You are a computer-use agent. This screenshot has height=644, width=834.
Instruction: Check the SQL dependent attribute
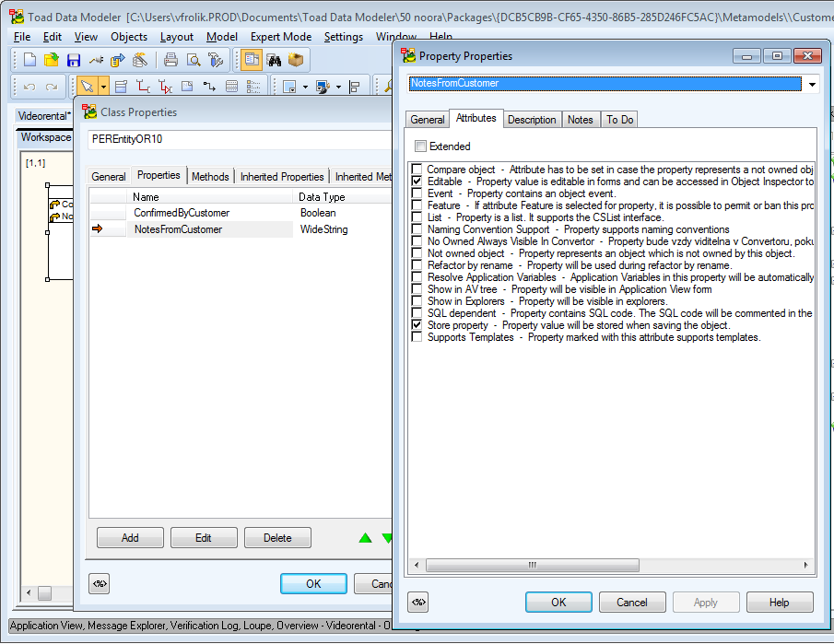click(x=417, y=313)
